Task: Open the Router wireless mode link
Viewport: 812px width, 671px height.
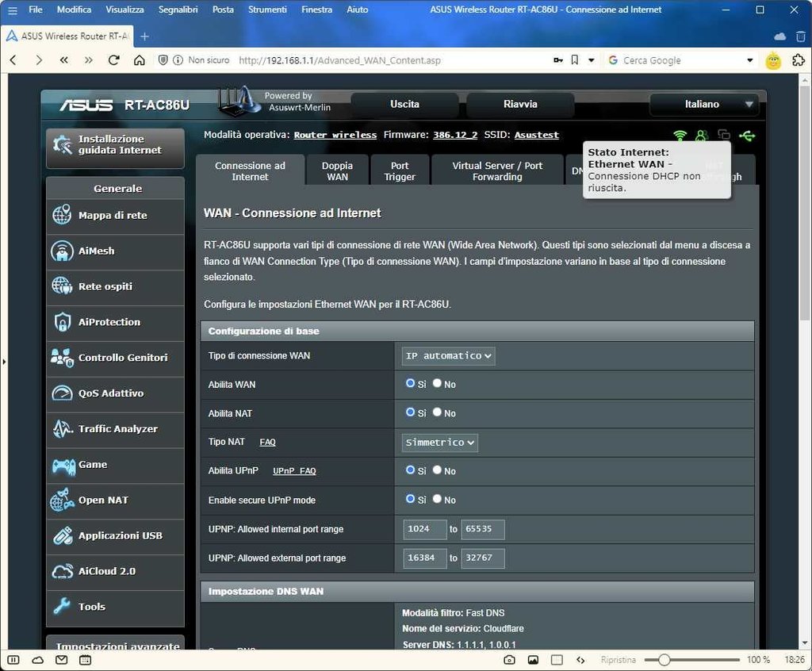Action: tap(335, 135)
